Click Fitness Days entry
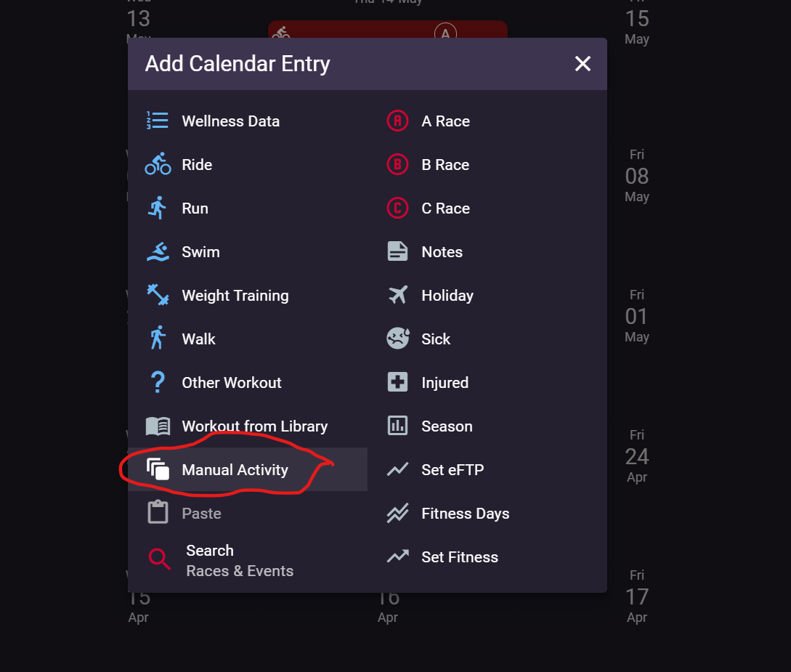 pyautogui.click(x=487, y=513)
